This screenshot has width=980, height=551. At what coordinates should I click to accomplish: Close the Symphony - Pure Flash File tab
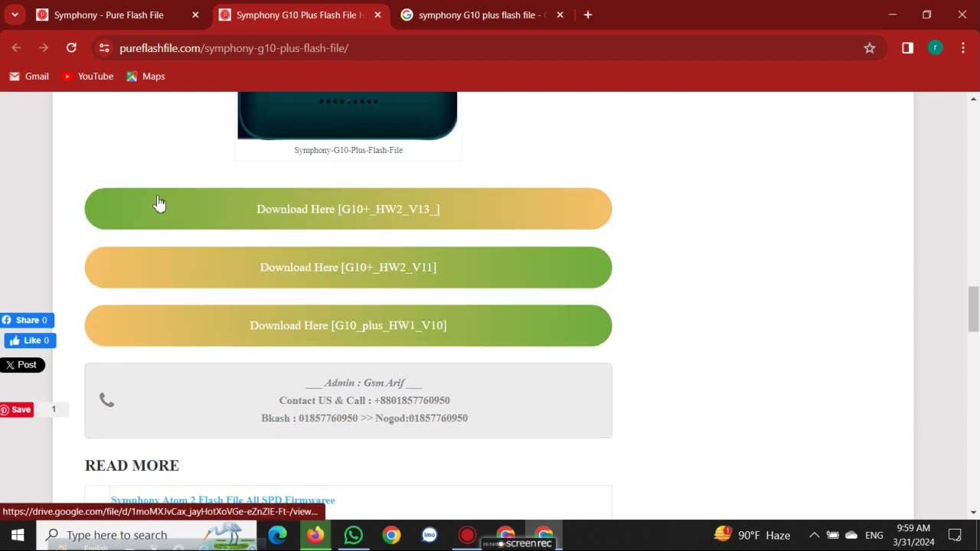tap(195, 15)
